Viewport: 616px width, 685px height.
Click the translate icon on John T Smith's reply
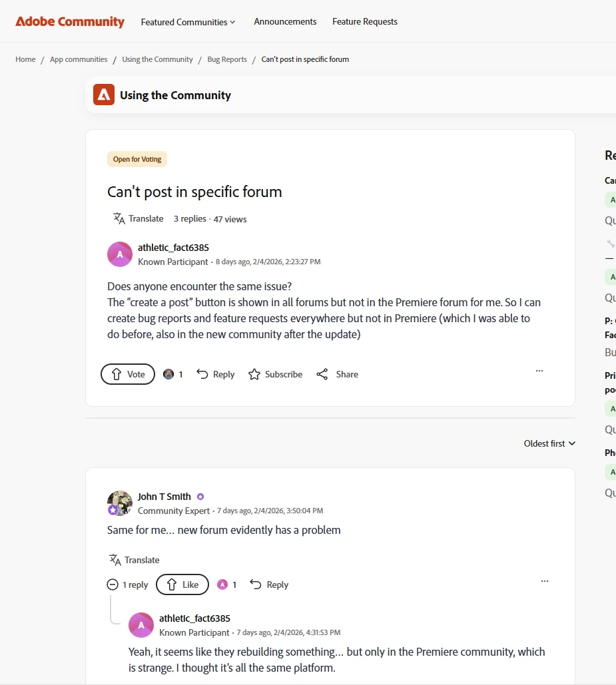tap(115, 560)
